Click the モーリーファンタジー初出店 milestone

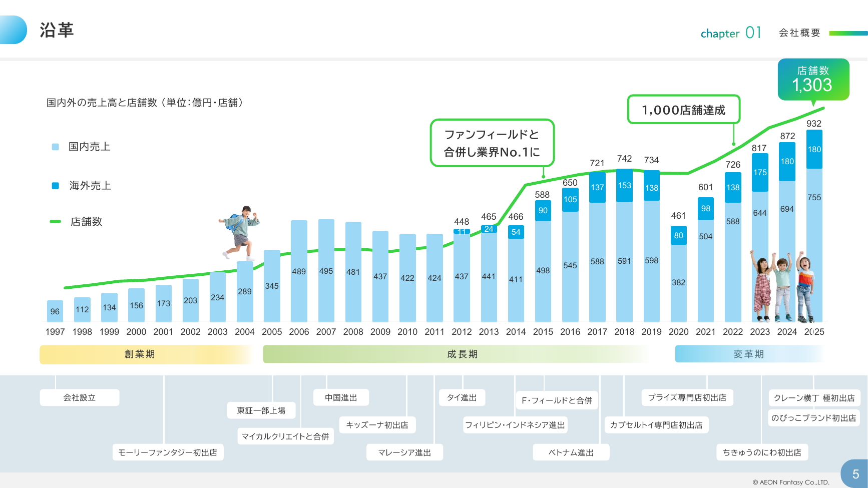click(x=168, y=452)
